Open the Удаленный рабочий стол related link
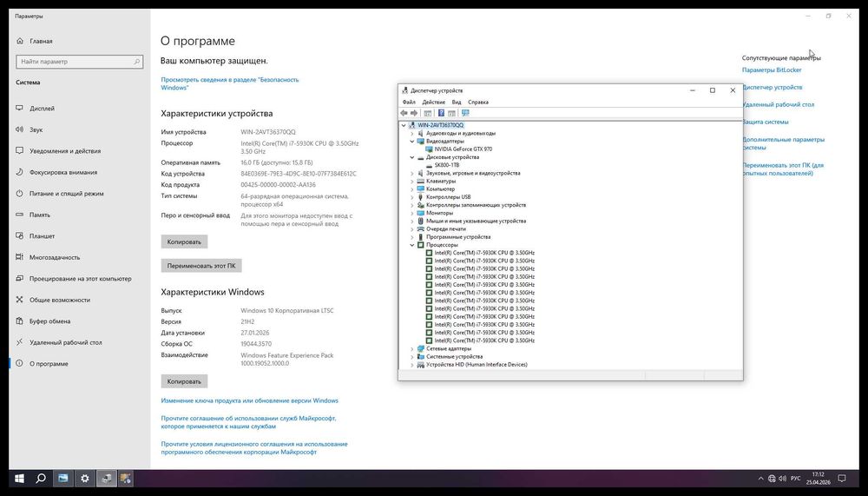The height and width of the screenshot is (496, 868). 779,105
